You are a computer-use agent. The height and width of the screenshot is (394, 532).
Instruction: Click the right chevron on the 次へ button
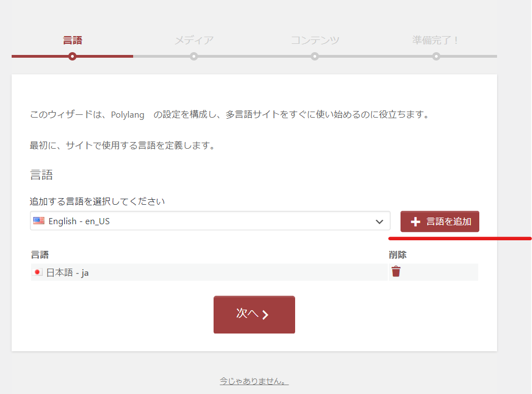click(x=266, y=315)
